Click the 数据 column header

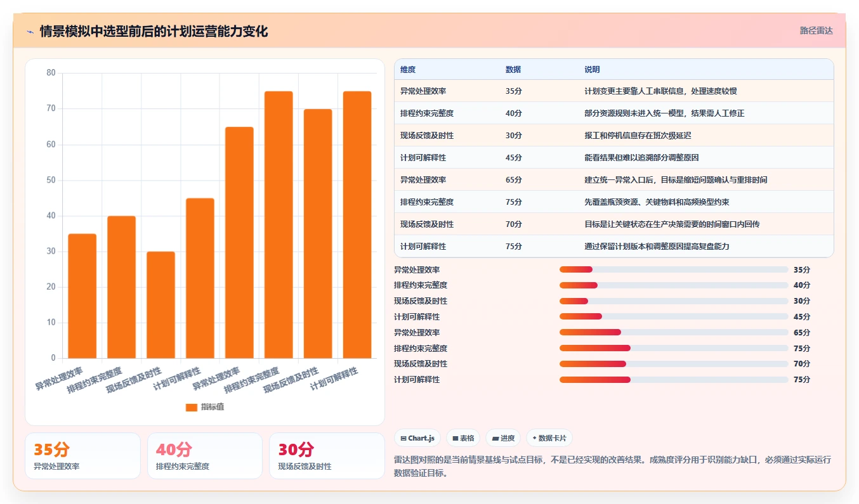pyautogui.click(x=513, y=70)
